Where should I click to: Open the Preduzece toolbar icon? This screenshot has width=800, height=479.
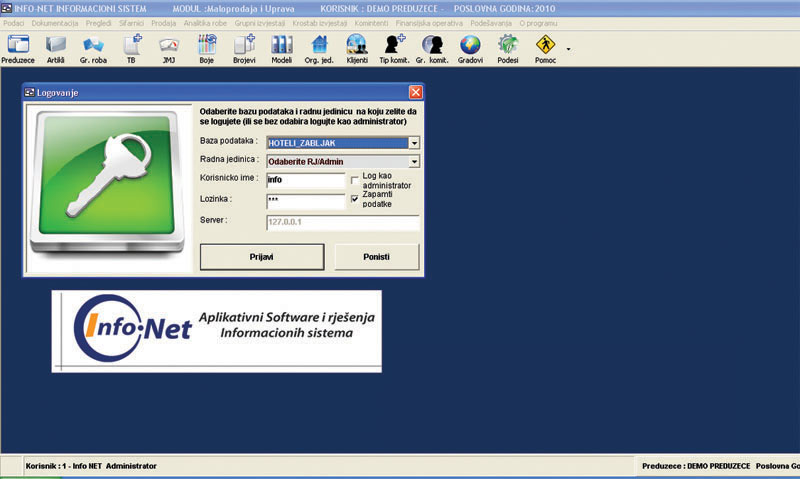click(18, 49)
